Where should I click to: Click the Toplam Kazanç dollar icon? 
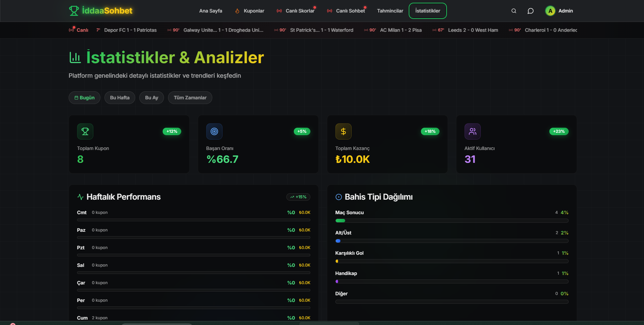(343, 131)
